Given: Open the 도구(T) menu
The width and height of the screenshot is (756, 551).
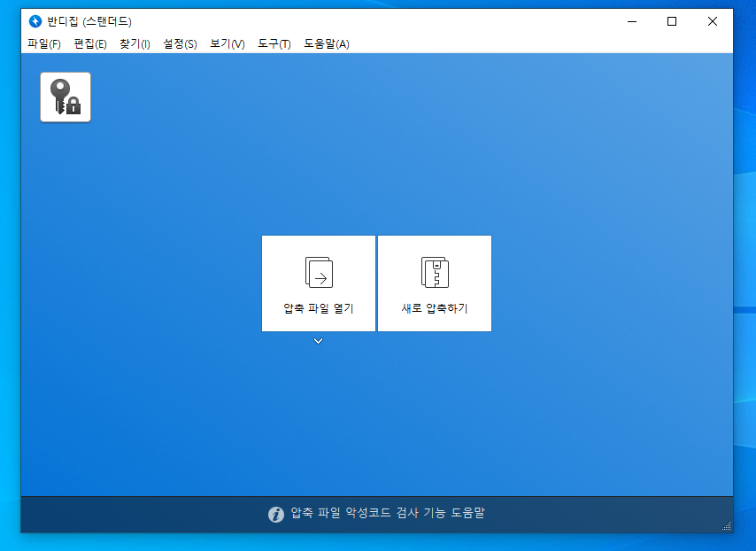Looking at the screenshot, I should pyautogui.click(x=274, y=44).
